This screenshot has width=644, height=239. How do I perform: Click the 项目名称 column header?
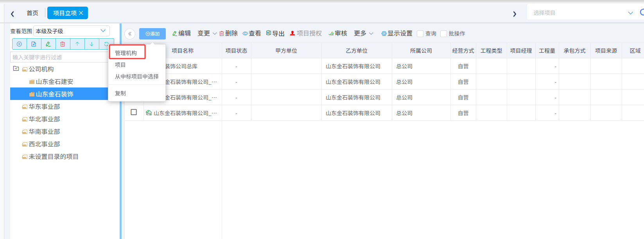[183, 51]
